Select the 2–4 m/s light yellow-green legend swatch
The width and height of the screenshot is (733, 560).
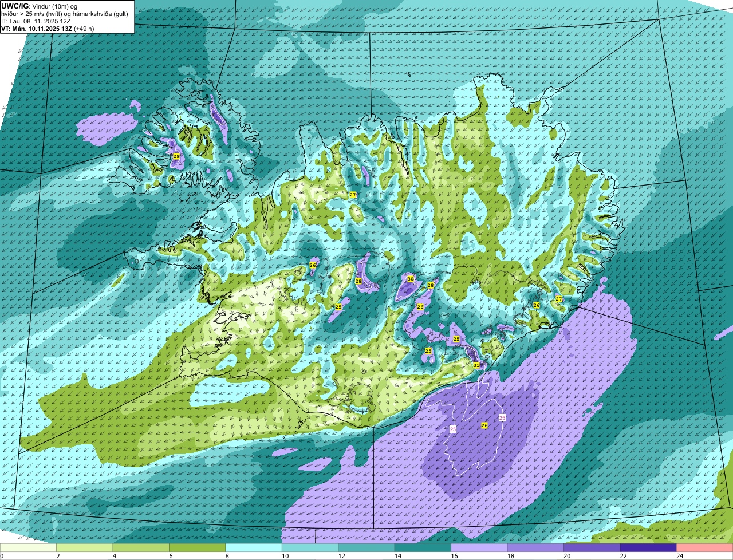[85, 547]
